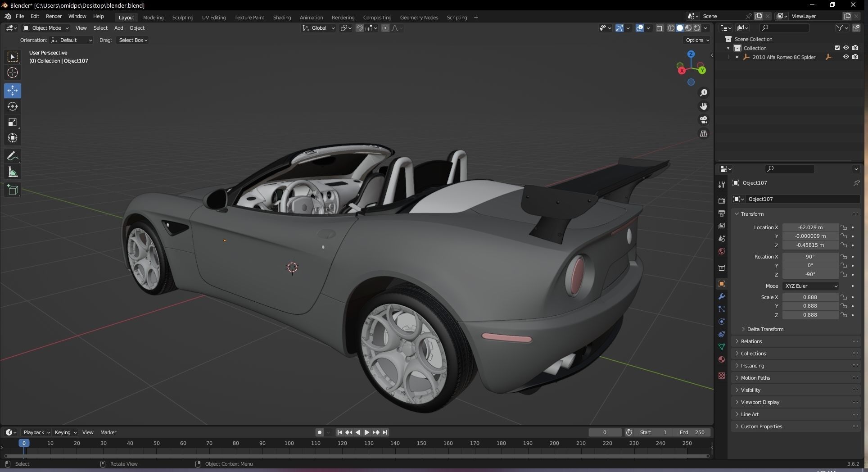The image size is (868, 472).
Task: Open the Scene properties tab
Action: coord(721,238)
